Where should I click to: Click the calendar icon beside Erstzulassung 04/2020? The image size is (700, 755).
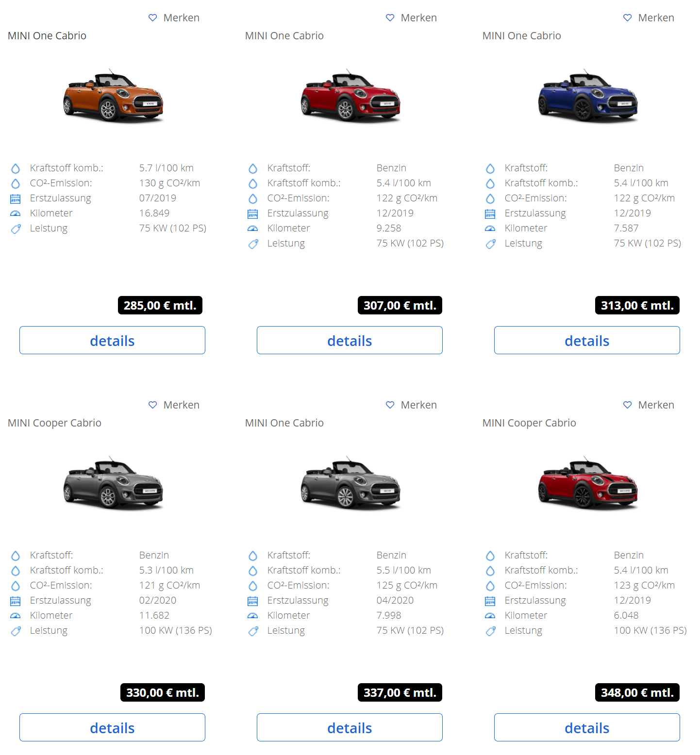tap(253, 601)
